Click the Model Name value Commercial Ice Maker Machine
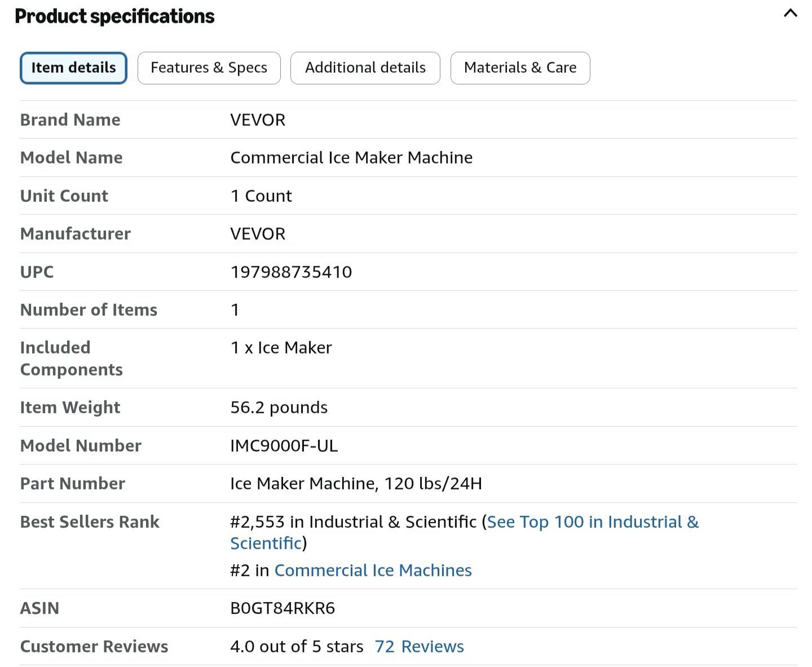812x667 pixels. tap(351, 157)
